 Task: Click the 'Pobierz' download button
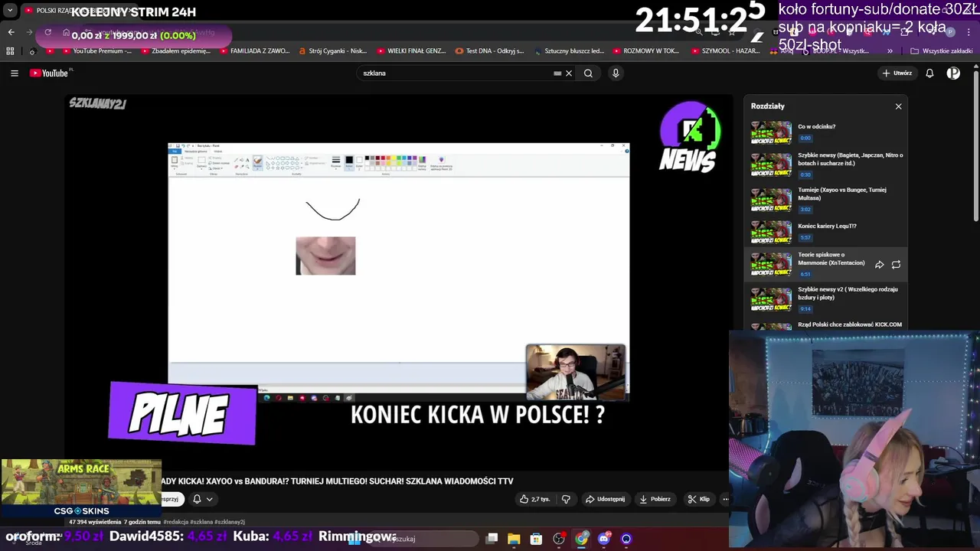[x=655, y=499]
